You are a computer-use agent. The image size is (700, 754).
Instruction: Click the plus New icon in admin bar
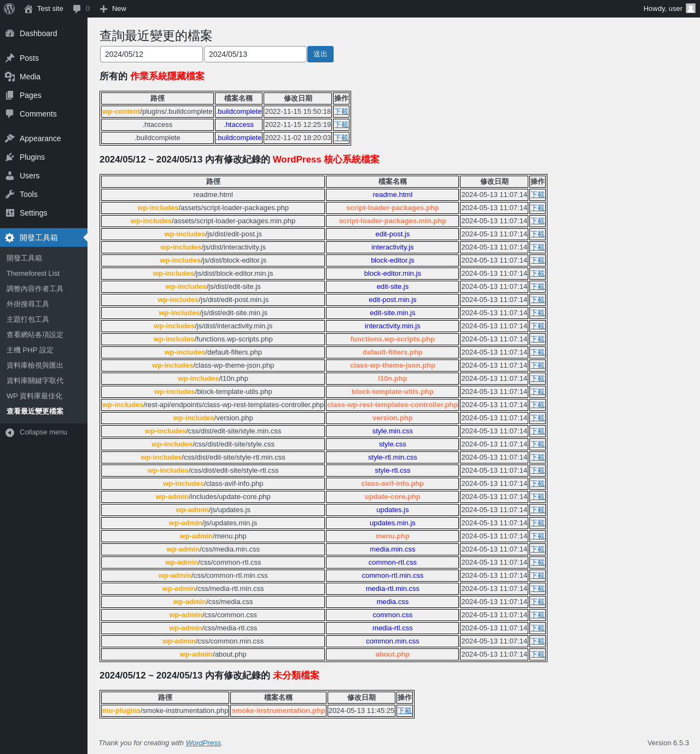pos(103,9)
